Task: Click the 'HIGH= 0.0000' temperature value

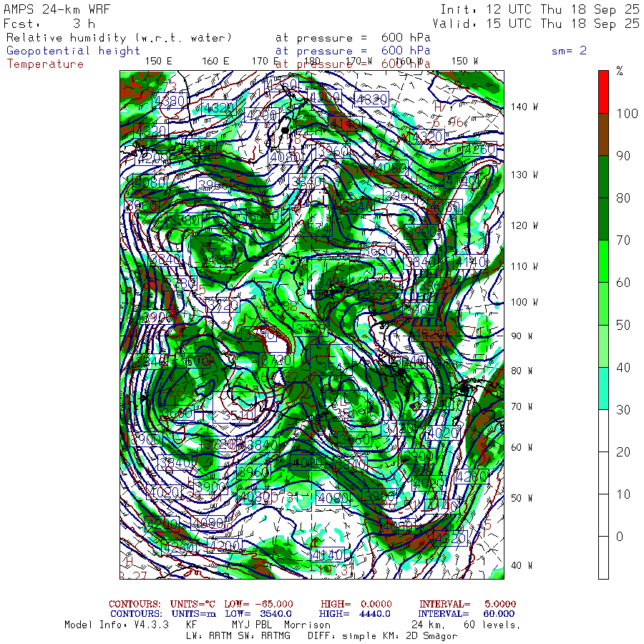Action: (x=356, y=604)
